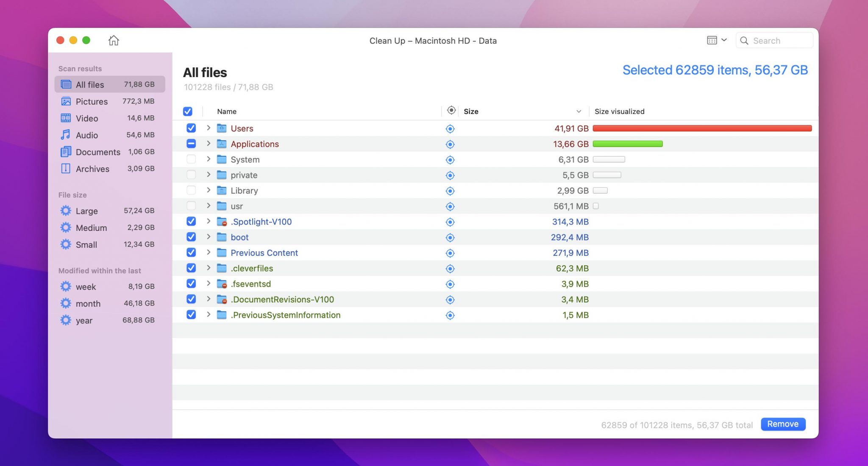Expand the Users folder tree item
This screenshot has height=466, width=868.
tap(209, 128)
